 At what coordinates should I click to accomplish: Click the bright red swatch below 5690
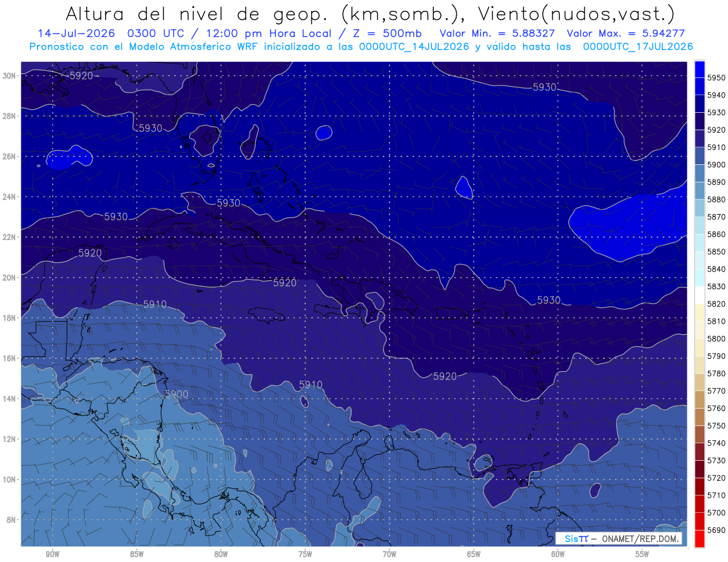pos(699,538)
